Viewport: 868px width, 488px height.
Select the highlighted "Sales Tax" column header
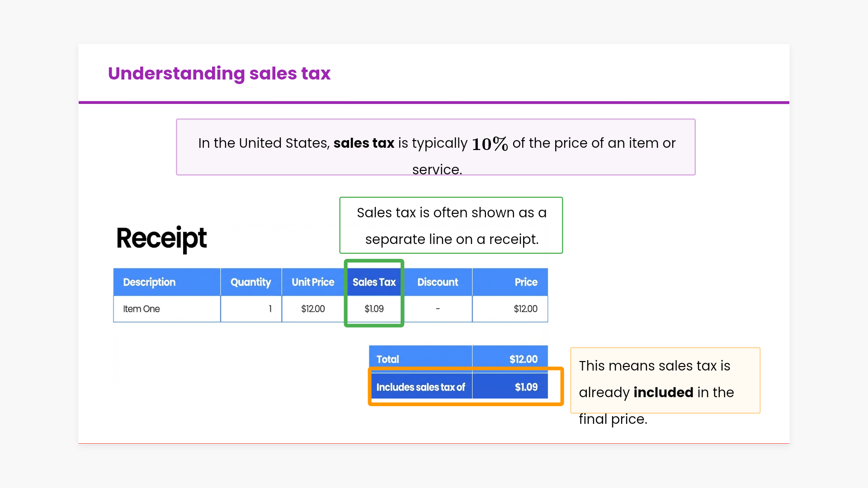coord(374,282)
